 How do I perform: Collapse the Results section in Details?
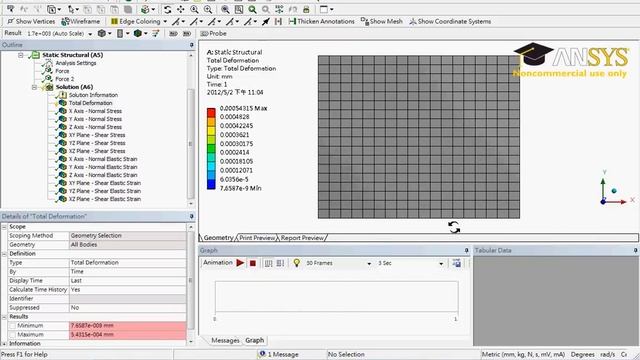click(4, 316)
